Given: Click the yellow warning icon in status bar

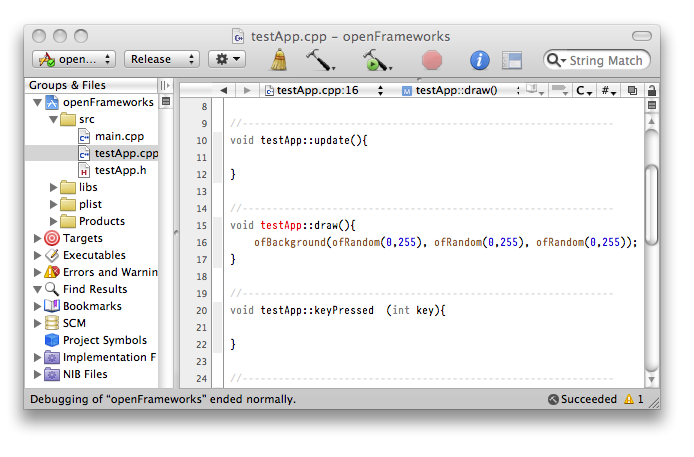Looking at the screenshot, I should tap(629, 399).
